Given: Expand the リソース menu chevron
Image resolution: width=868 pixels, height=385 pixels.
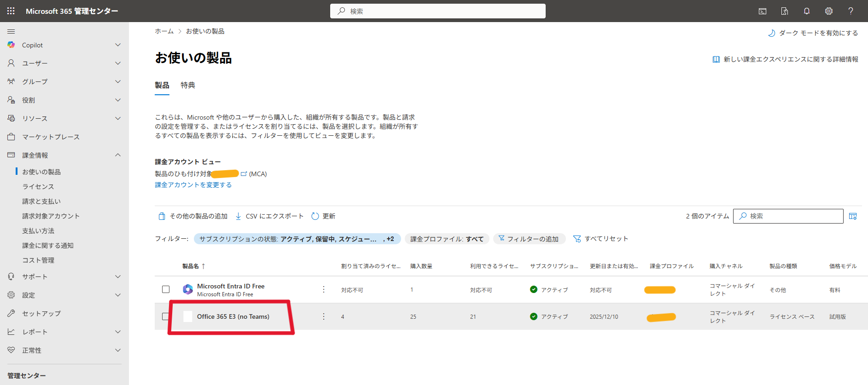Looking at the screenshot, I should point(118,118).
